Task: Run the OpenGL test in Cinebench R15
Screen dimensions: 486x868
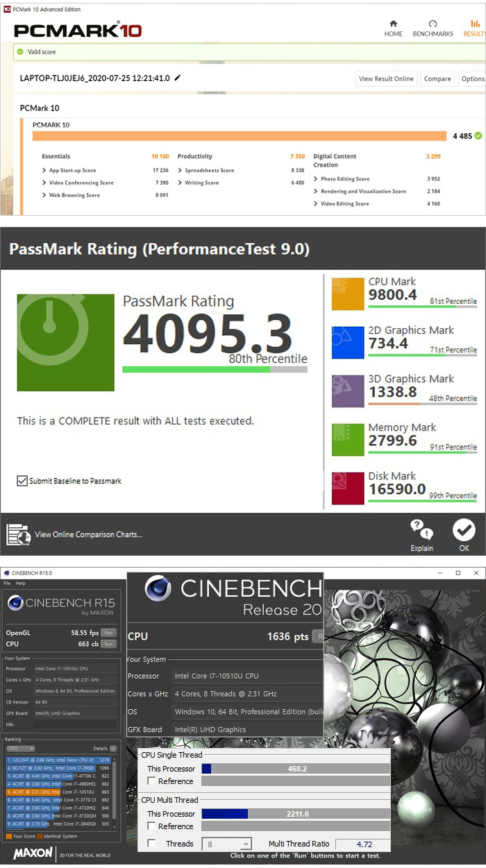Action: click(108, 633)
